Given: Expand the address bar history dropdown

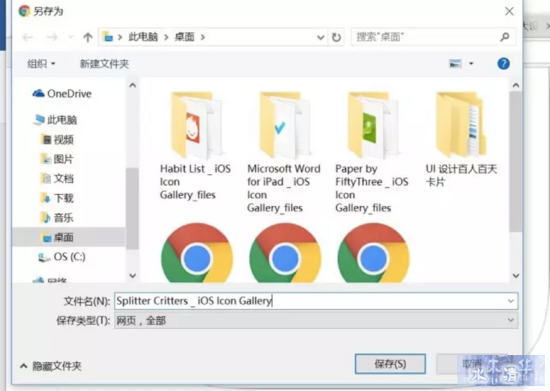Looking at the screenshot, I should 320,37.
